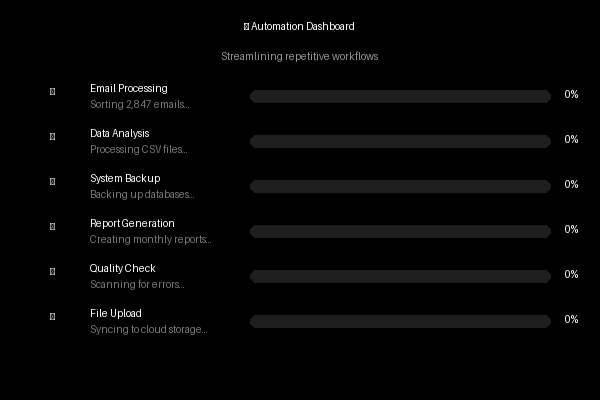Click the Email Processing row icon
The height and width of the screenshot is (400, 600).
(x=52, y=92)
